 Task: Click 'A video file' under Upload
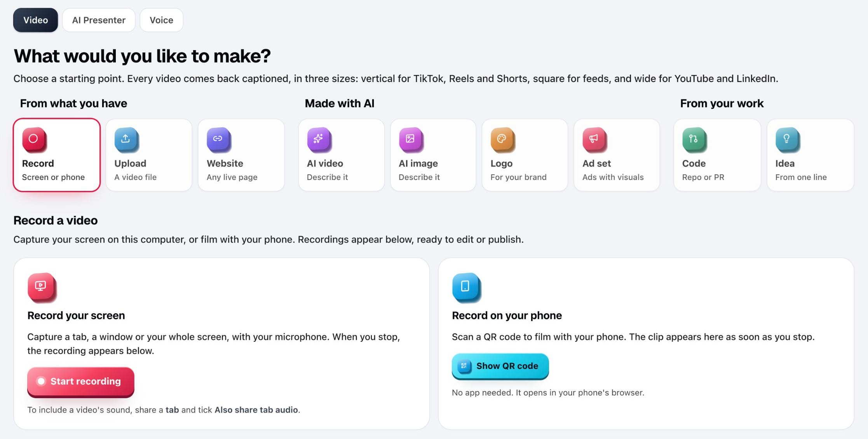(x=136, y=177)
